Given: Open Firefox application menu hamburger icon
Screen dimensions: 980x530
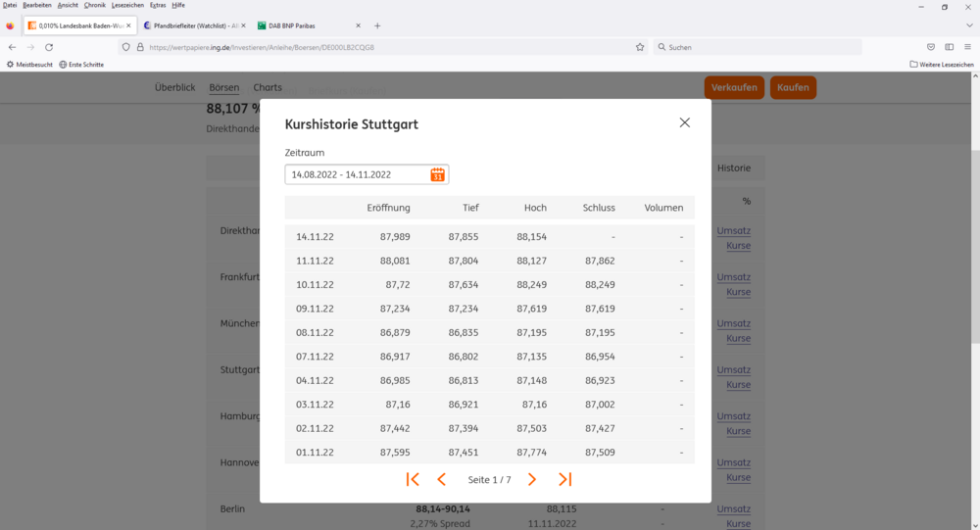Looking at the screenshot, I should pyautogui.click(x=967, y=47).
